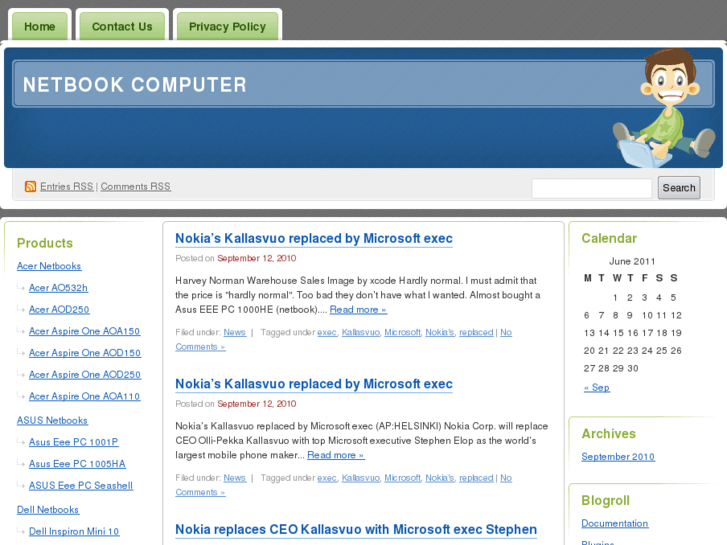This screenshot has height=545, width=727.
Task: Click Read more in Harvey Norman post
Action: tap(358, 310)
